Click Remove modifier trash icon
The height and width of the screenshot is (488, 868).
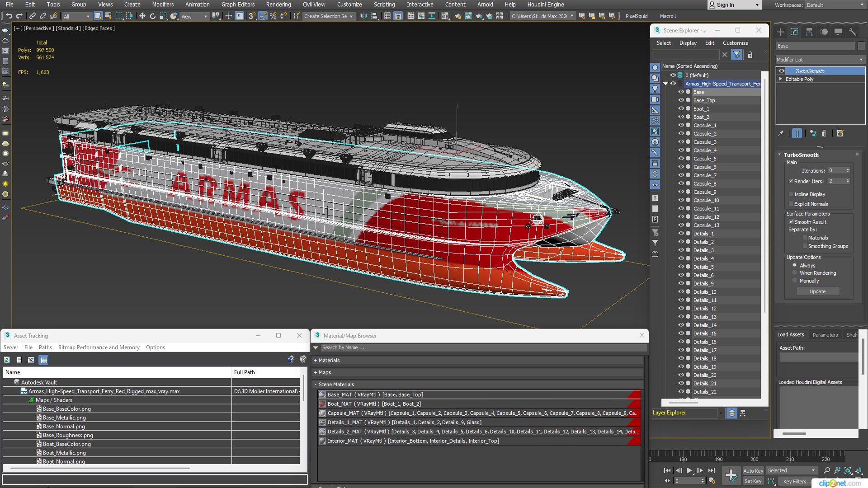click(x=824, y=133)
